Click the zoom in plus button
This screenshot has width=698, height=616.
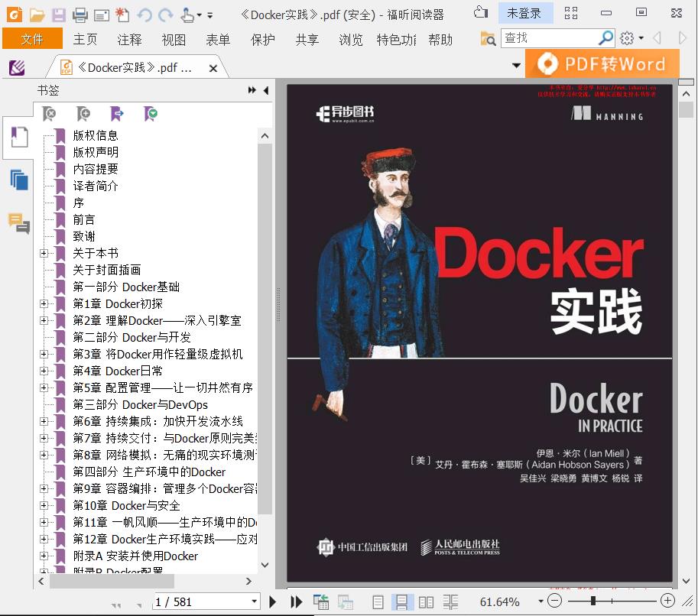[x=667, y=601]
